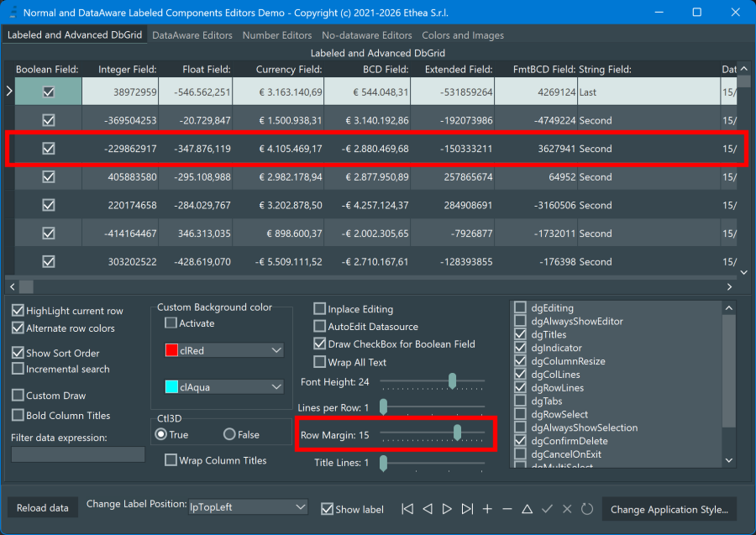Image resolution: width=756 pixels, height=535 pixels.
Task: Click the Font Height slider thumb
Action: [452, 380]
